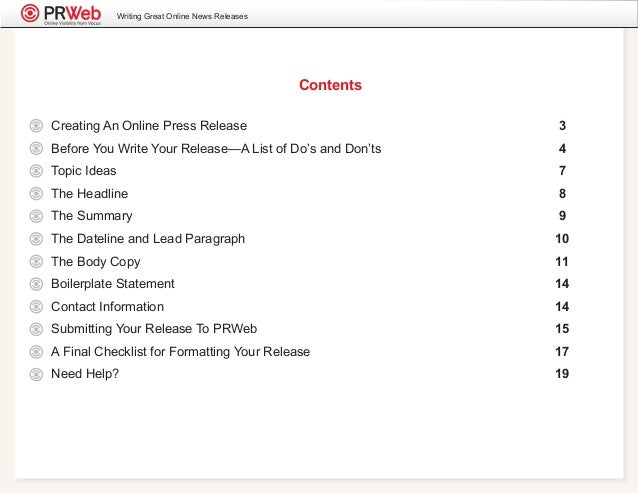Click page number 11 for The Body Copy
The width and height of the screenshot is (638, 493).
point(562,262)
